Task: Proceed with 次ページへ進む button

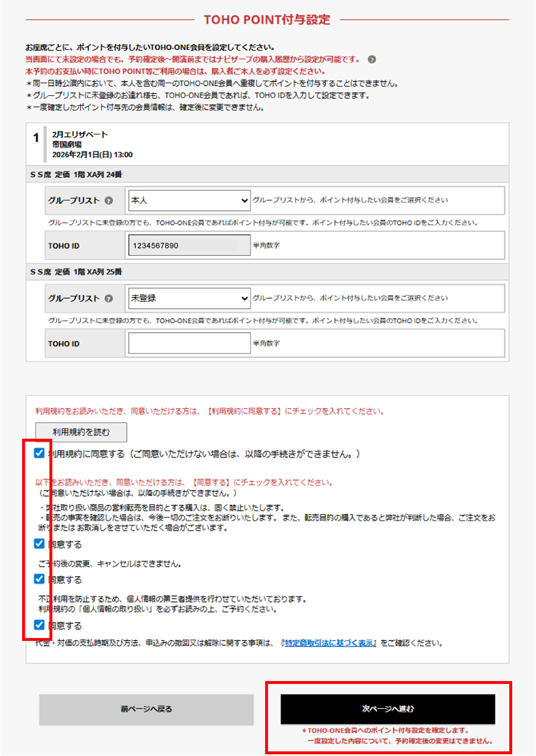Action: (388, 709)
